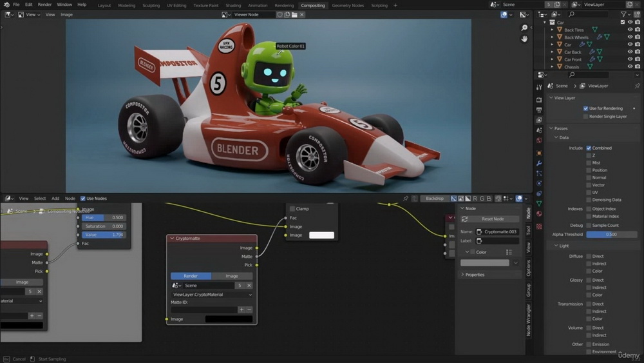Open the Material properties tab icon
The width and height of the screenshot is (644, 363).
coord(539,214)
